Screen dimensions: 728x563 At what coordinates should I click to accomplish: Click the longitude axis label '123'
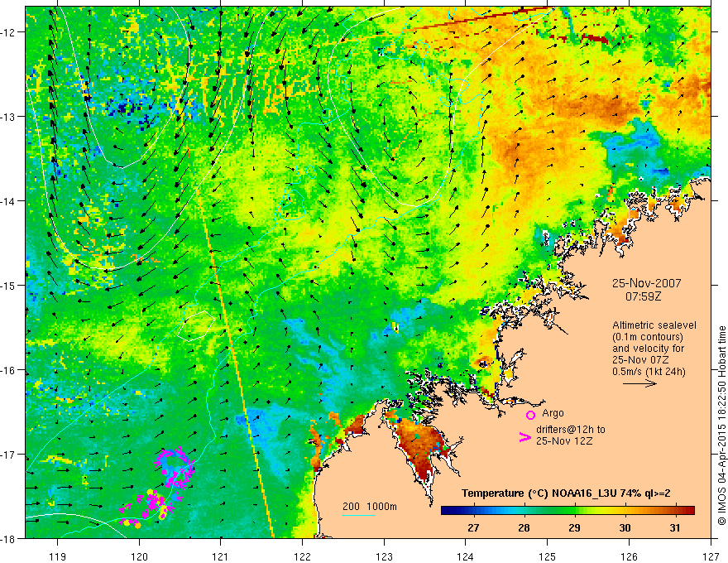(x=384, y=556)
